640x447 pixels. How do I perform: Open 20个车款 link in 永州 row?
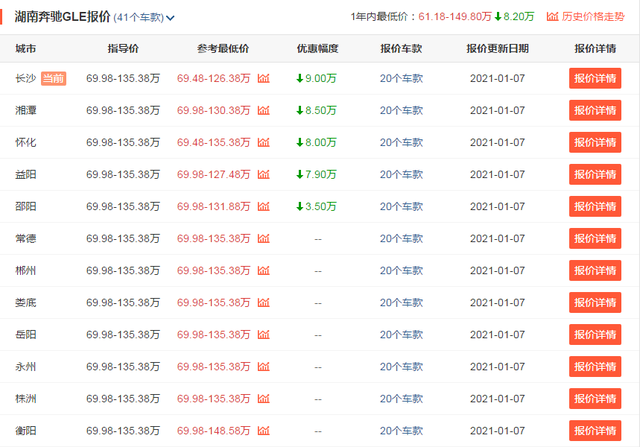pyautogui.click(x=401, y=367)
